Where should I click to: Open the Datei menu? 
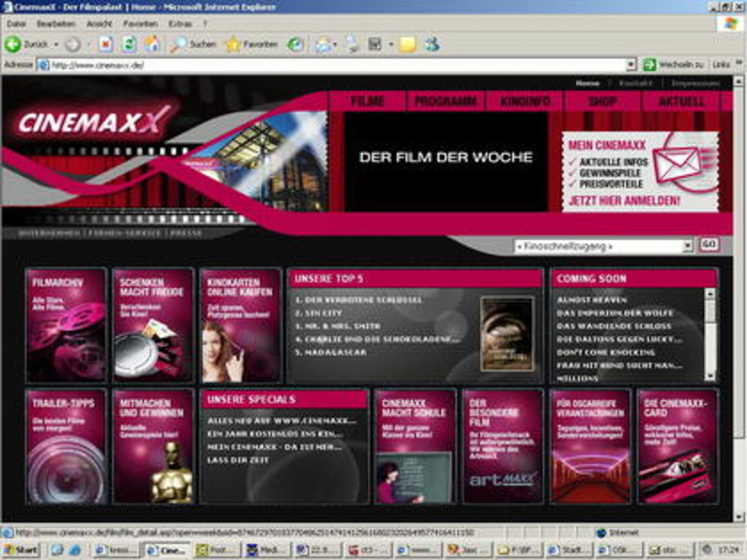[x=16, y=24]
